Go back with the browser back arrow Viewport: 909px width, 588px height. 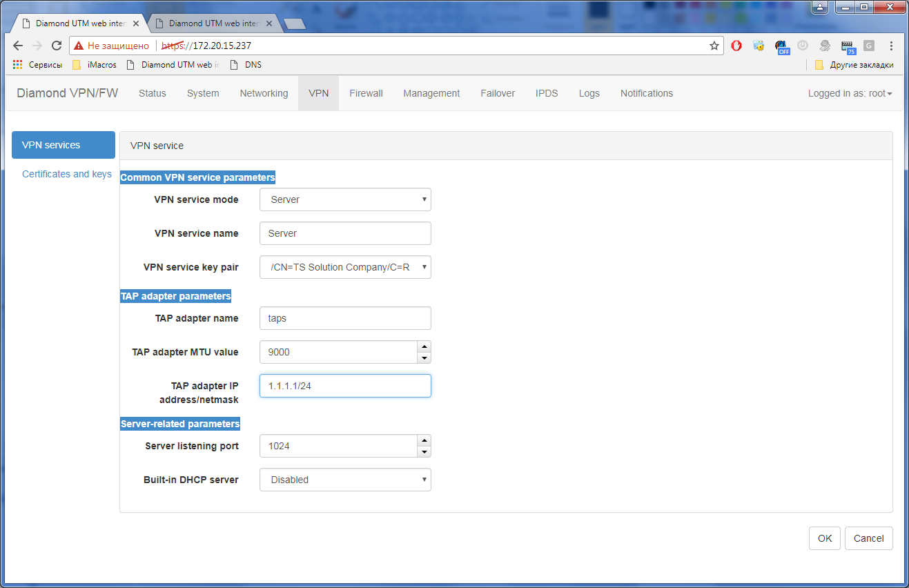point(18,46)
